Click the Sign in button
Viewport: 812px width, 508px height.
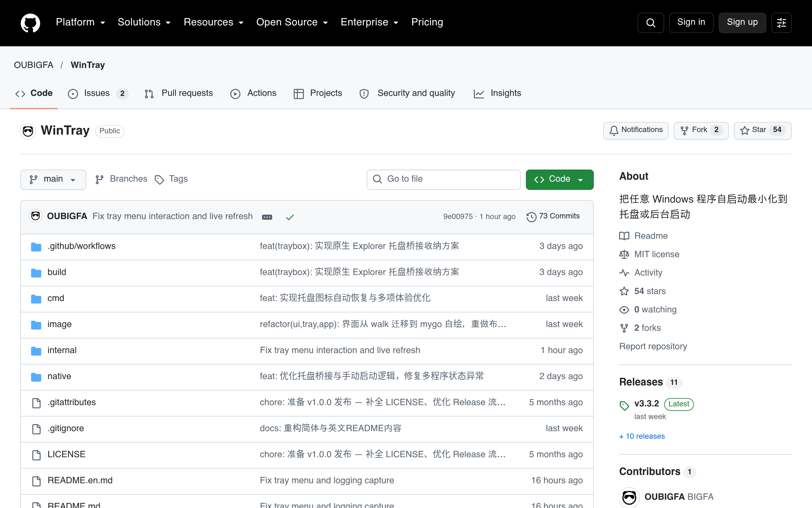point(691,23)
